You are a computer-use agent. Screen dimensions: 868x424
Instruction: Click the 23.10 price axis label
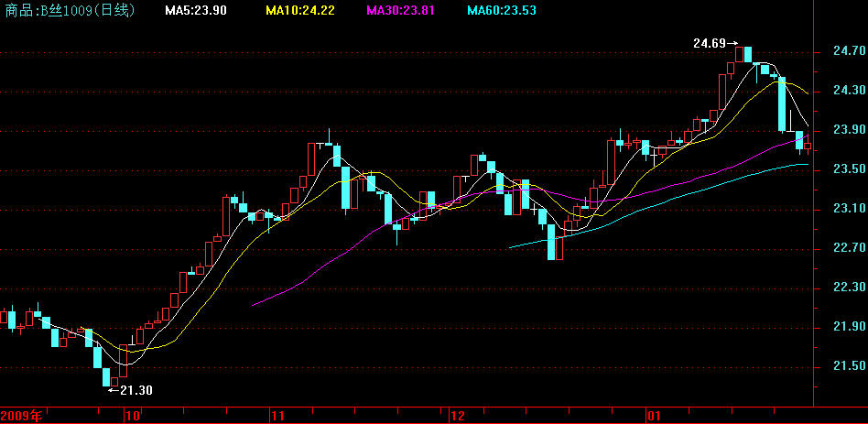[x=842, y=210]
